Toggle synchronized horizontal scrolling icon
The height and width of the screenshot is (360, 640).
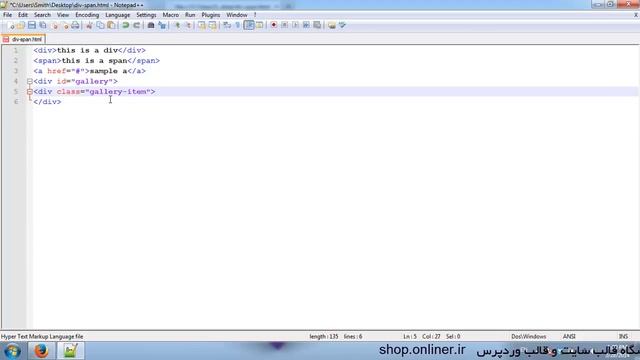[x=213, y=25]
